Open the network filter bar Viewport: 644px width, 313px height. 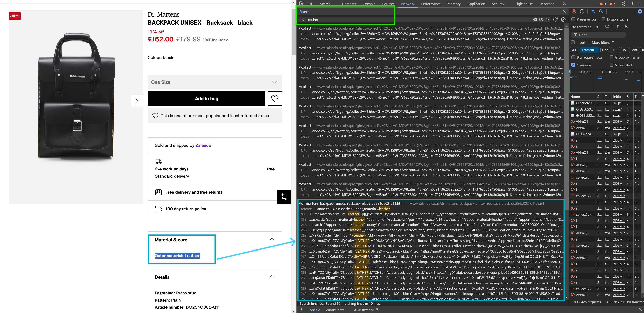(593, 11)
